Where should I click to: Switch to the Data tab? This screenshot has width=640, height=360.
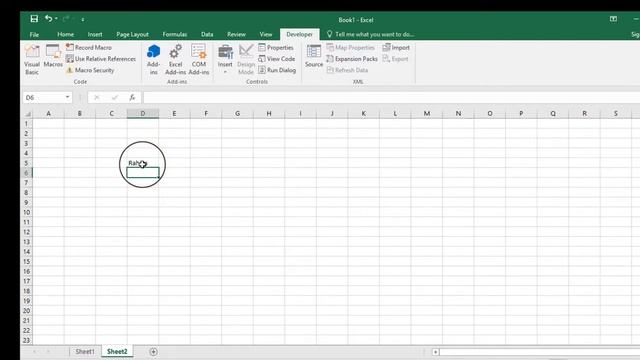tap(207, 34)
